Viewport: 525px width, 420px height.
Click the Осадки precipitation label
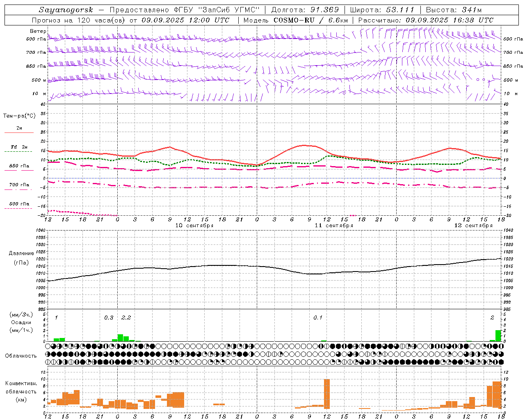tap(21, 322)
